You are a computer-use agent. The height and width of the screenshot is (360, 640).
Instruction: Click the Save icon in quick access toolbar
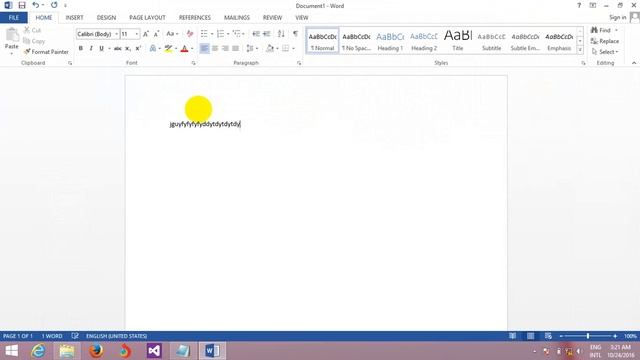22,5
